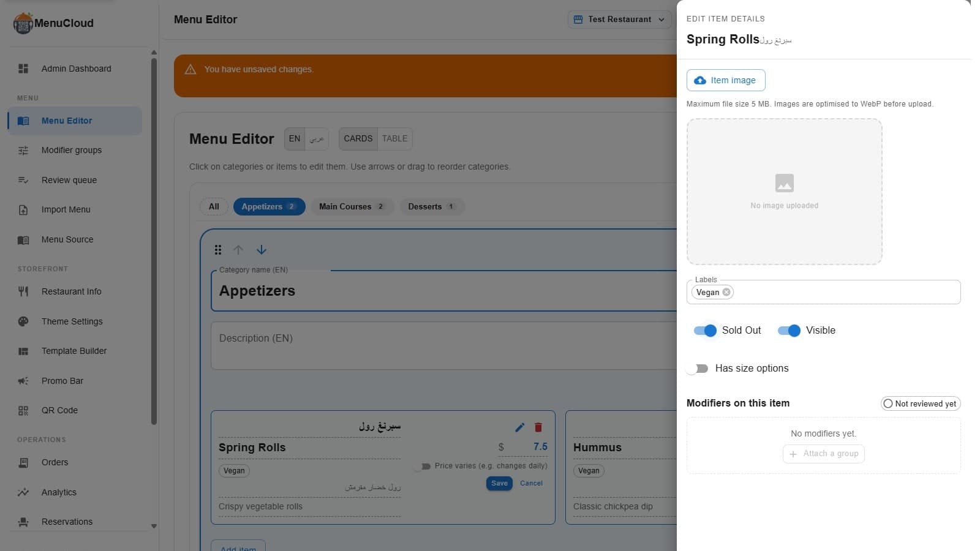Save the Spring Rolls item edits
This screenshot has height=551, width=980.
pyautogui.click(x=499, y=484)
